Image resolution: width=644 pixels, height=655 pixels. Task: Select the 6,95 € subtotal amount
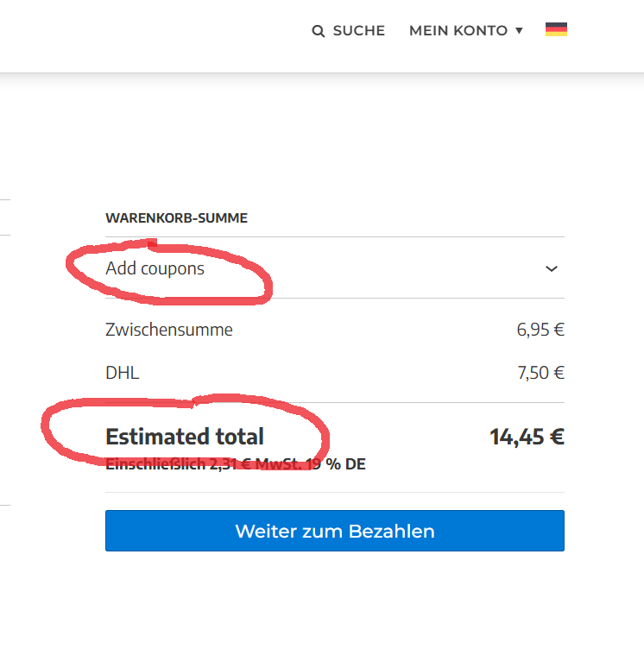click(540, 330)
